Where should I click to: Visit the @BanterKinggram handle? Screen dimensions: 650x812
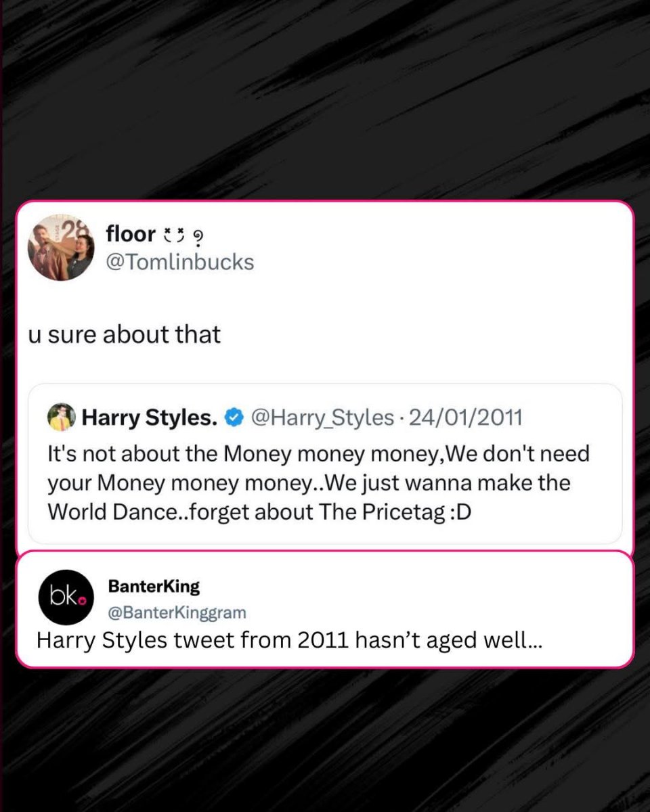[177, 613]
